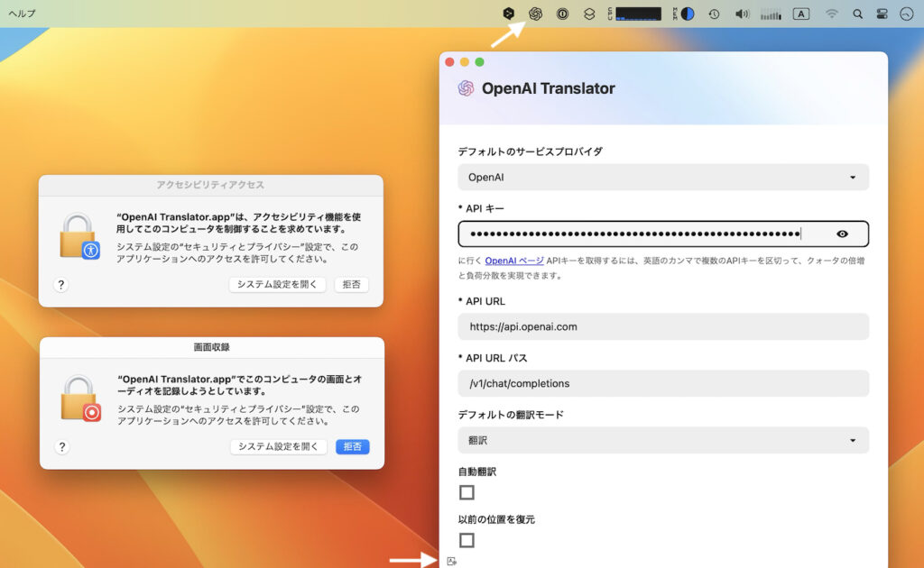
Task: Check the 以前の位置を復元 checkbox
Action: [467, 540]
